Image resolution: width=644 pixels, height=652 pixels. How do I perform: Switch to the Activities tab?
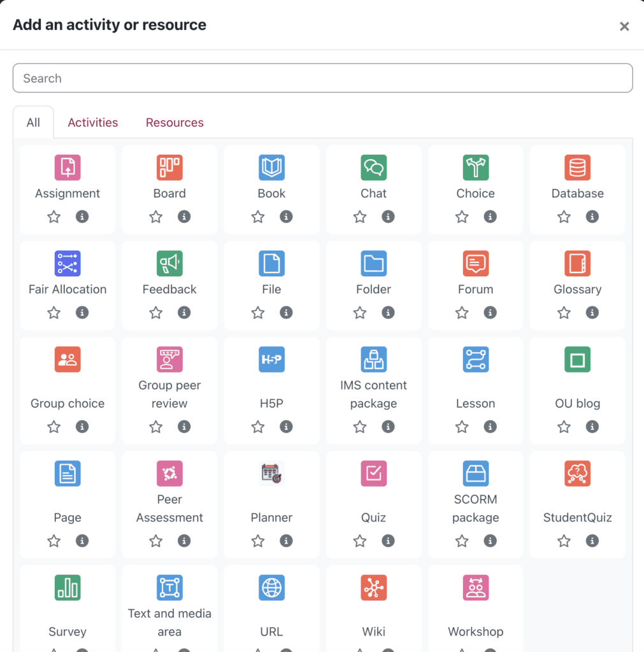(x=93, y=123)
